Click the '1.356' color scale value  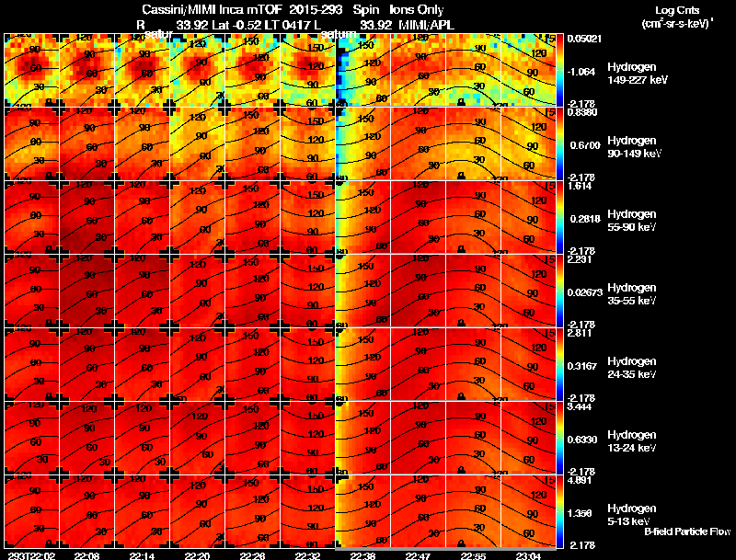pos(580,513)
